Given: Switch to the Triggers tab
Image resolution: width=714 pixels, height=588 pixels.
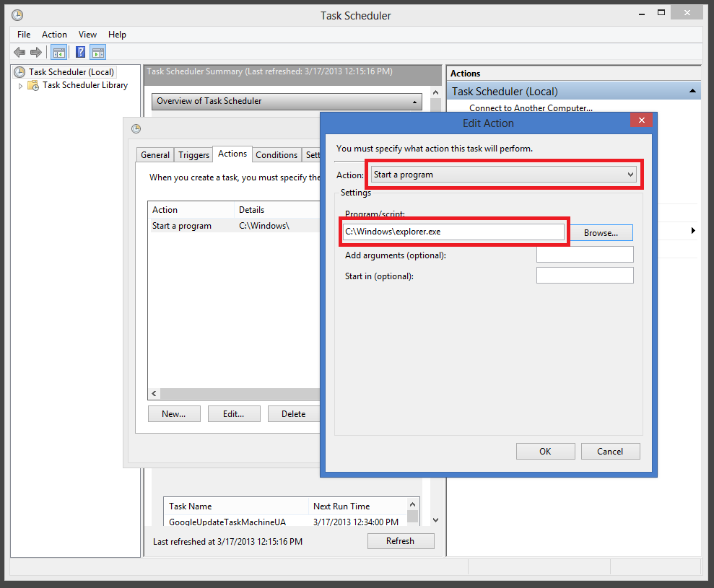Looking at the screenshot, I should coord(193,154).
